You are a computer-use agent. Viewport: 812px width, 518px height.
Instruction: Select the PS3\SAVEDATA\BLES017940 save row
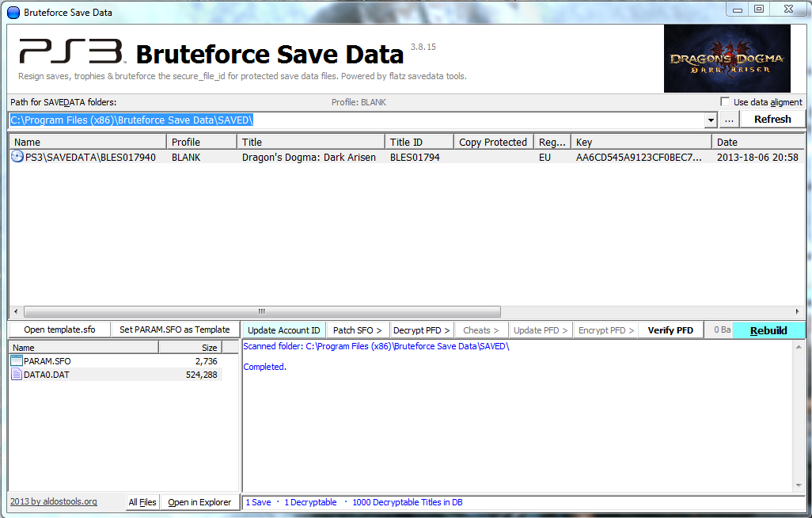(x=407, y=157)
